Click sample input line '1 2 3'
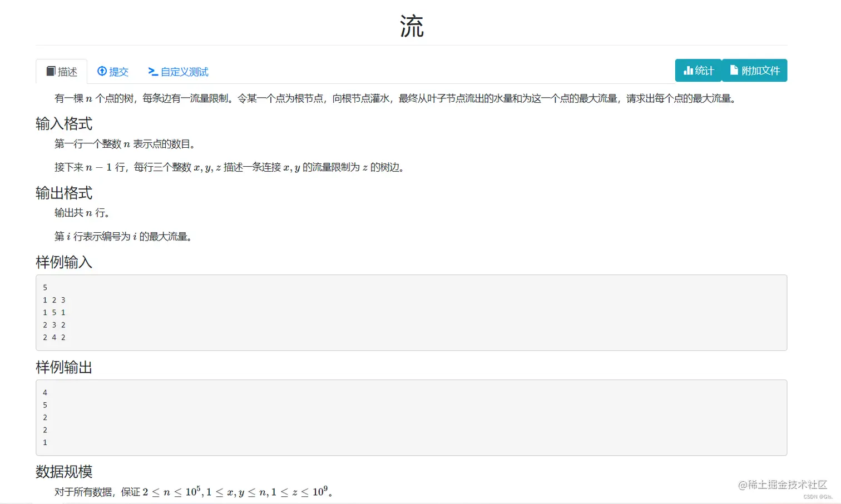Viewport: 841px width, 504px height. tap(54, 300)
